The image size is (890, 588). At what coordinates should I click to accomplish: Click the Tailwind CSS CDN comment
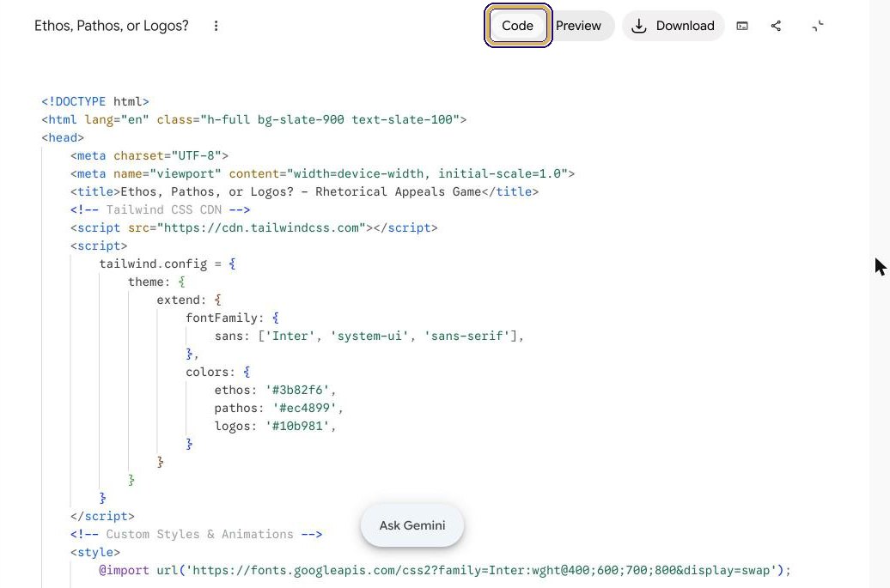160,209
